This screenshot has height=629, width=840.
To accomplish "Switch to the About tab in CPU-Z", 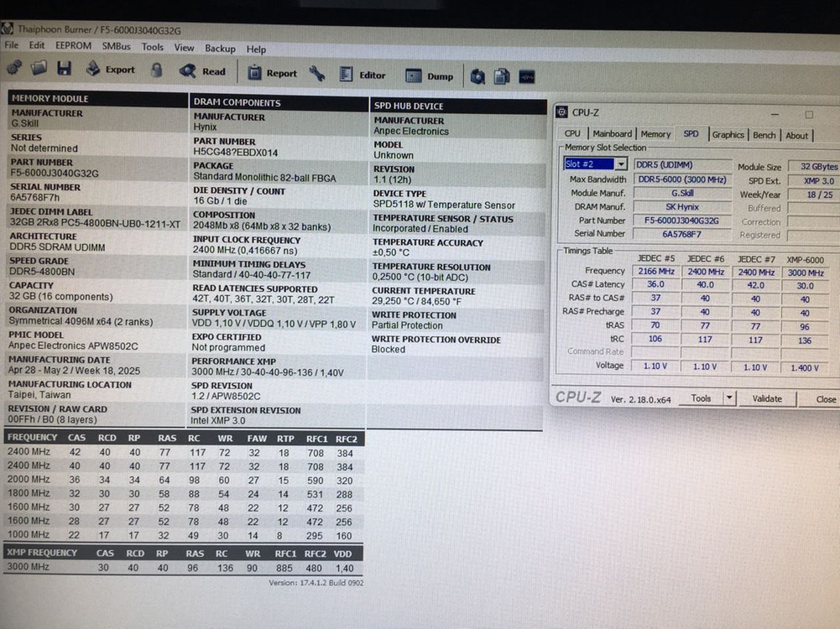I will click(x=796, y=136).
